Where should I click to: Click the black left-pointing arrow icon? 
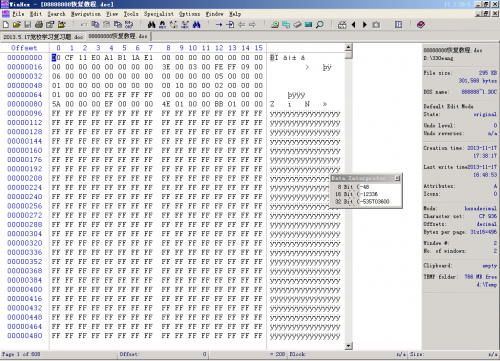point(354,25)
